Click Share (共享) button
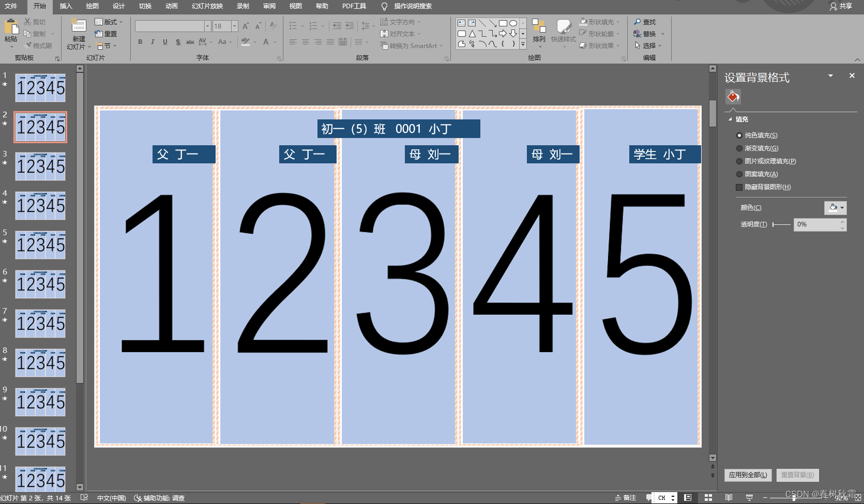864x504 pixels. [x=841, y=6]
